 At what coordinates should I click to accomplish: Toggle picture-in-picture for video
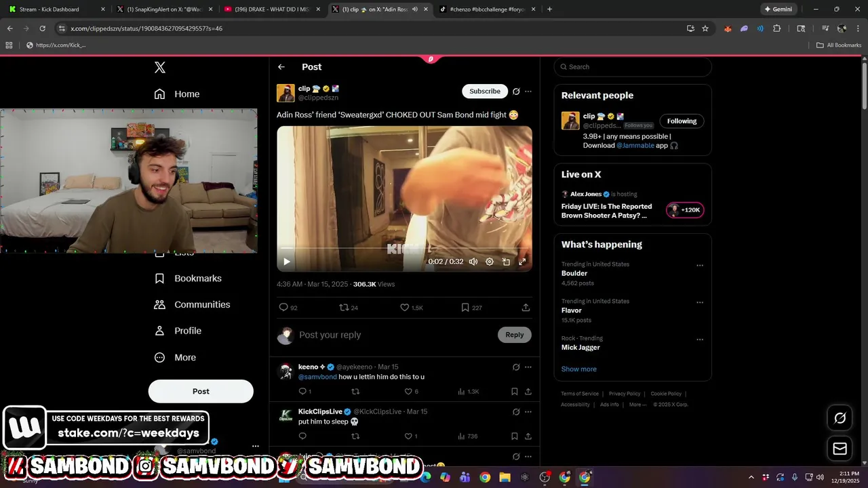[506, 262]
